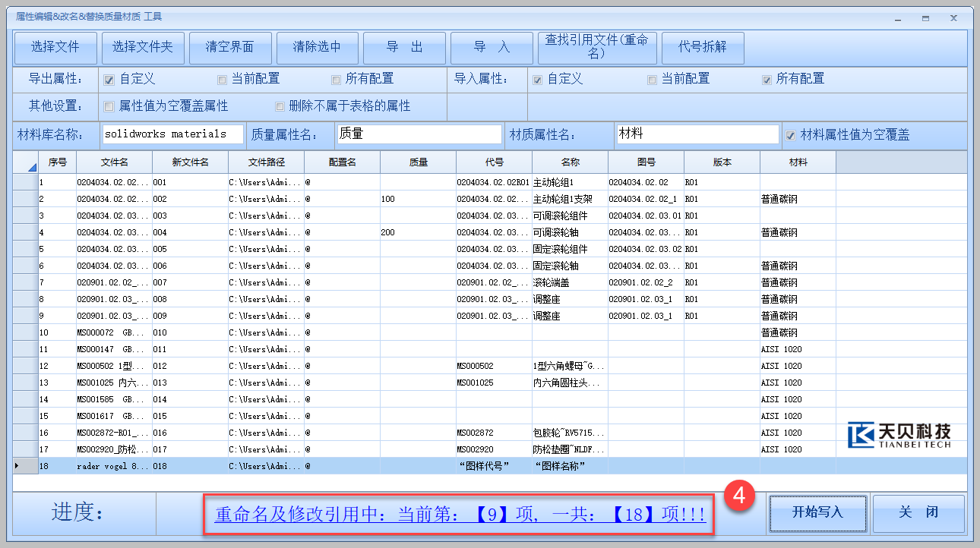980x548 pixels.
Task: Select row 18 rader vogel file
Action: (x=112, y=466)
